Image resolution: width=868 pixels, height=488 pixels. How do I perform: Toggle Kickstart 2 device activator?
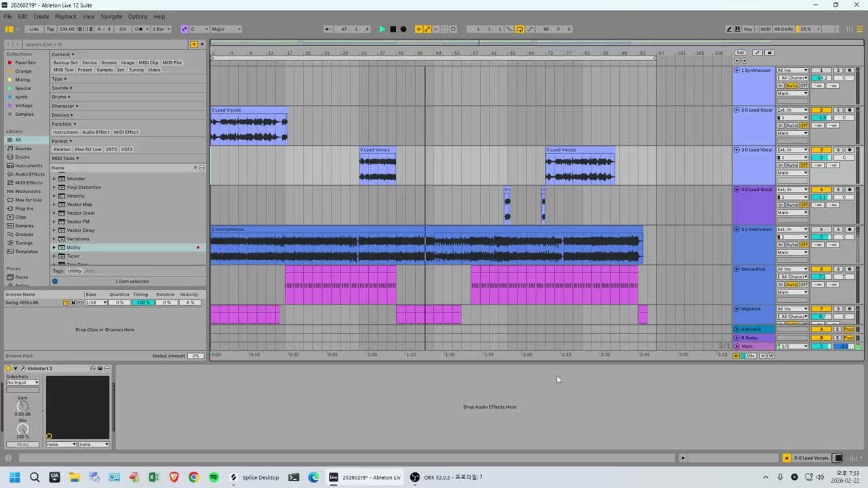9,369
